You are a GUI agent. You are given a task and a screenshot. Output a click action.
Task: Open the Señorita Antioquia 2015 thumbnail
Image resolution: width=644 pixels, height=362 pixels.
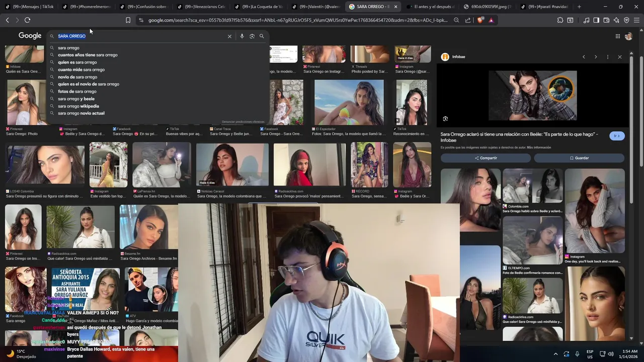point(86,290)
